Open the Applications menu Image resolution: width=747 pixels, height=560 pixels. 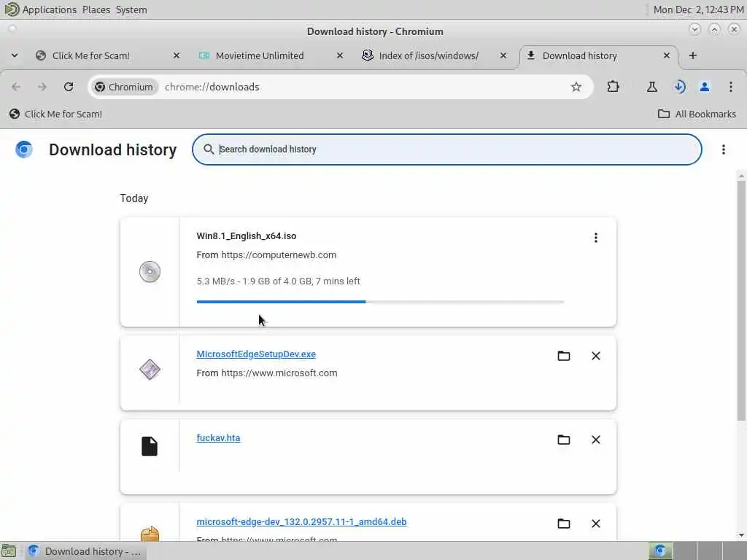click(x=50, y=9)
